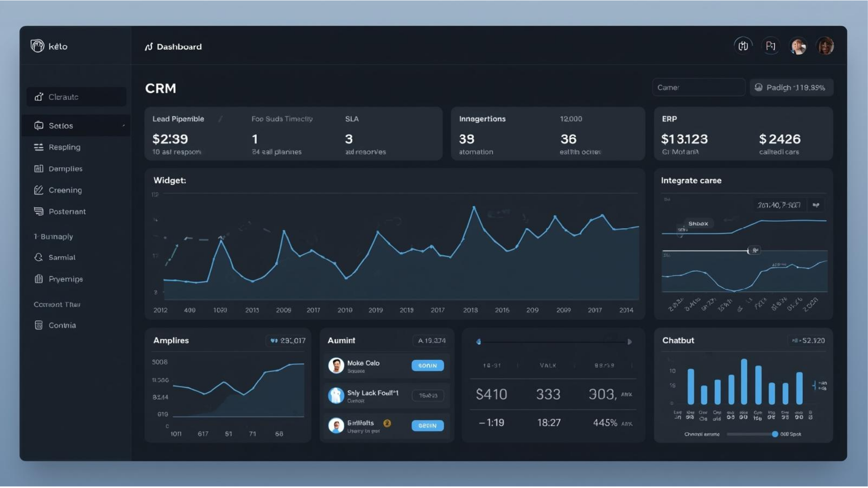868x488 pixels.
Task: Open the A 19.374 selector in Aumint
Action: [x=431, y=341]
